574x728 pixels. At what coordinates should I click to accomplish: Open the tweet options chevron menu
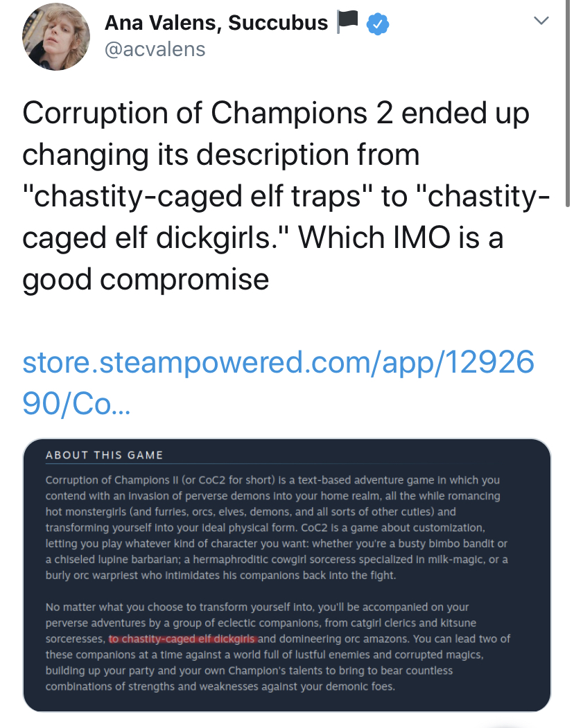(x=541, y=21)
